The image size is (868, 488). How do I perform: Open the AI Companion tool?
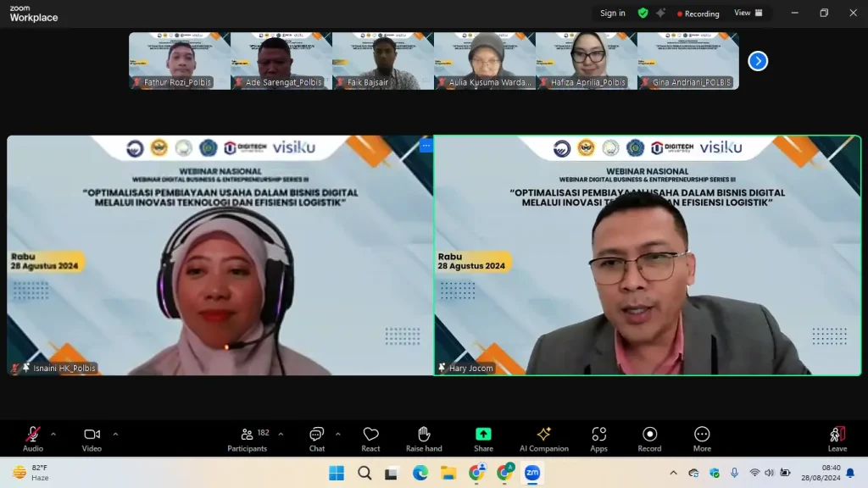543,438
